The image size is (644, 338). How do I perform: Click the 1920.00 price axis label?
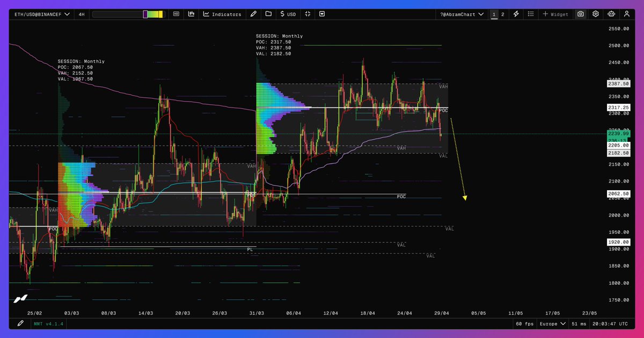click(618, 242)
